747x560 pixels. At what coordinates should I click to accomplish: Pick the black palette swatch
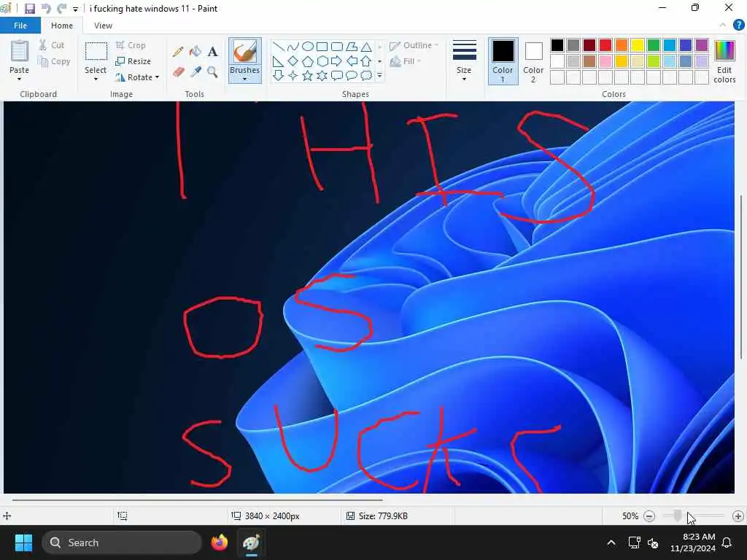pos(557,45)
